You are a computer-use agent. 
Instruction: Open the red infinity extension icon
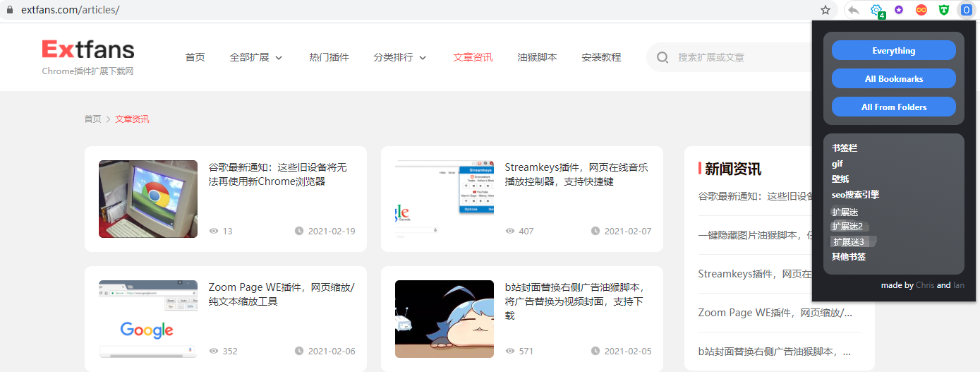tap(921, 10)
